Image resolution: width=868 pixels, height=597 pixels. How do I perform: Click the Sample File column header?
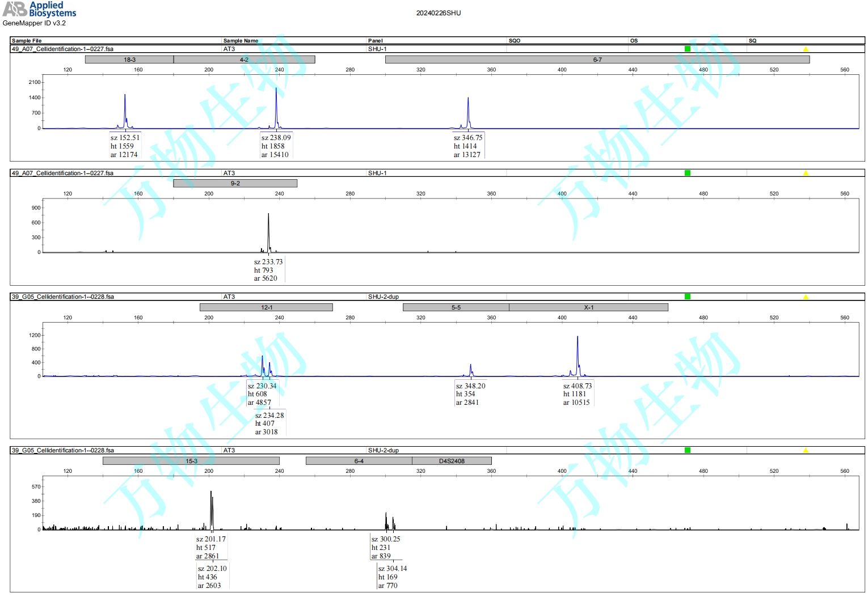[x=27, y=41]
